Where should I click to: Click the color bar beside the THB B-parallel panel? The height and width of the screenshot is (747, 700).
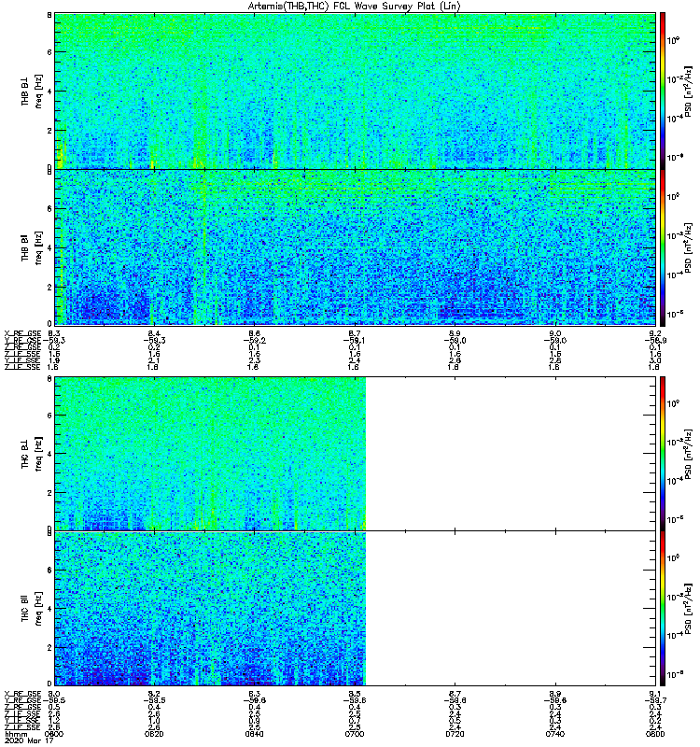coord(663,247)
